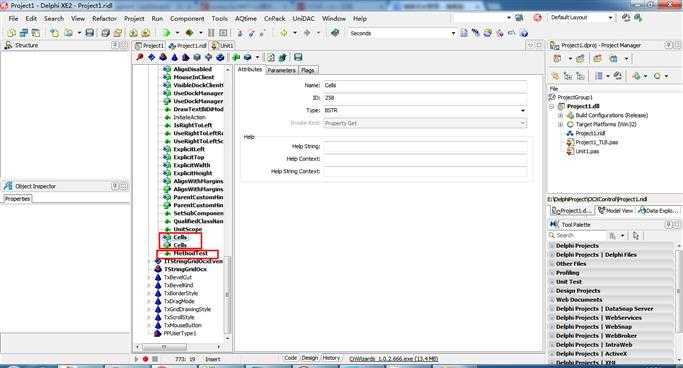Viewport: 683px width, 368px height.
Task: Click the stop square icon in status bar
Action: tap(155, 359)
